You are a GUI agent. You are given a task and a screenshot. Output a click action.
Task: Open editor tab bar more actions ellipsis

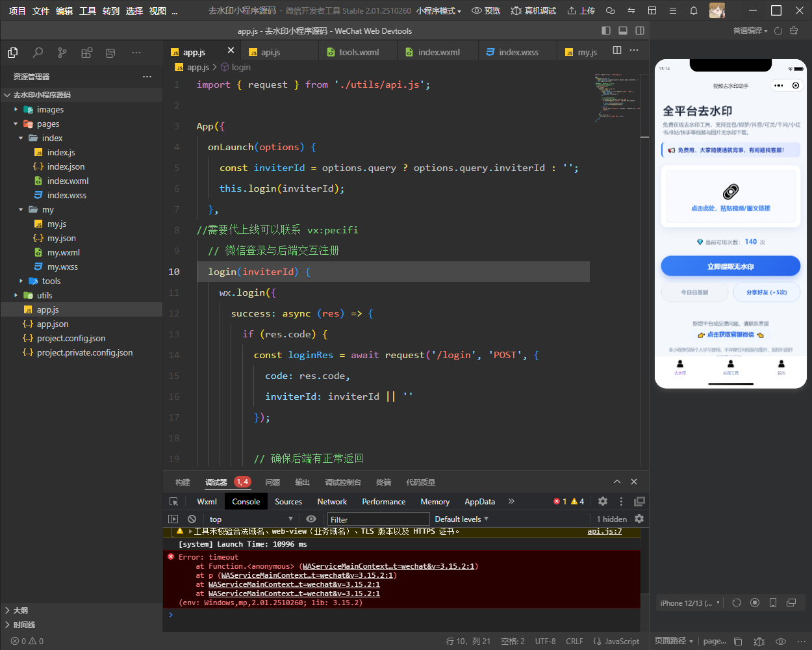point(634,51)
